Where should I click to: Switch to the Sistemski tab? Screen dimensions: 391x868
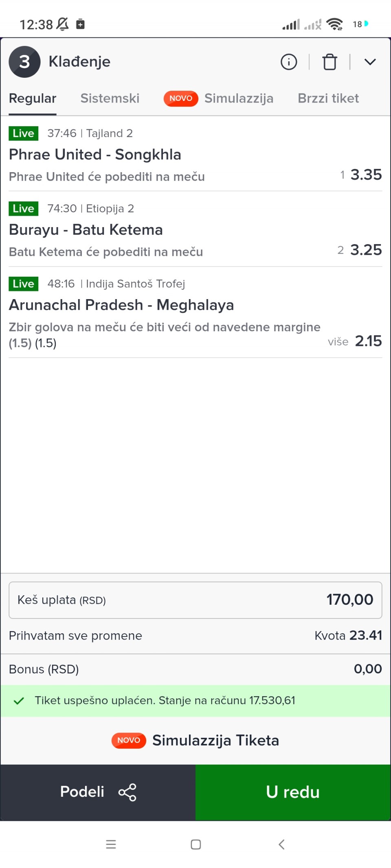[110, 98]
